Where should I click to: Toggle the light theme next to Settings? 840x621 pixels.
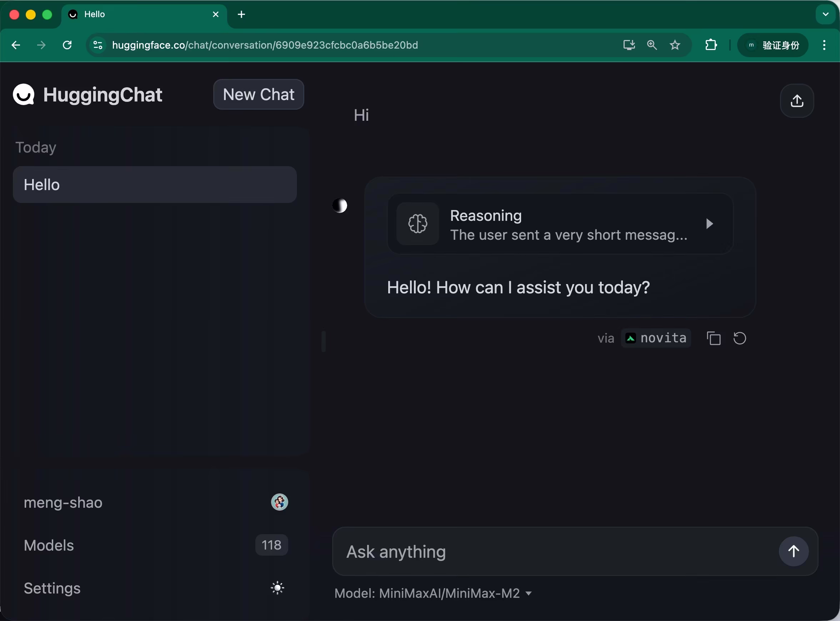click(x=277, y=587)
